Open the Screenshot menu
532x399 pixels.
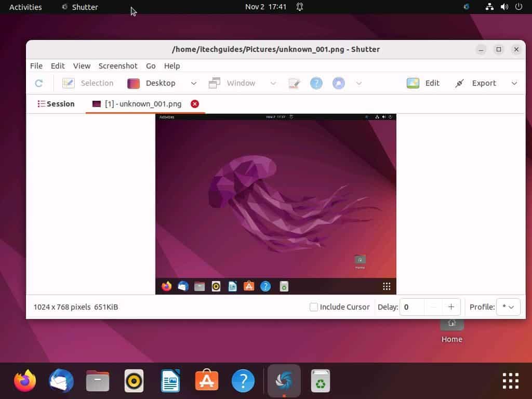(x=118, y=66)
